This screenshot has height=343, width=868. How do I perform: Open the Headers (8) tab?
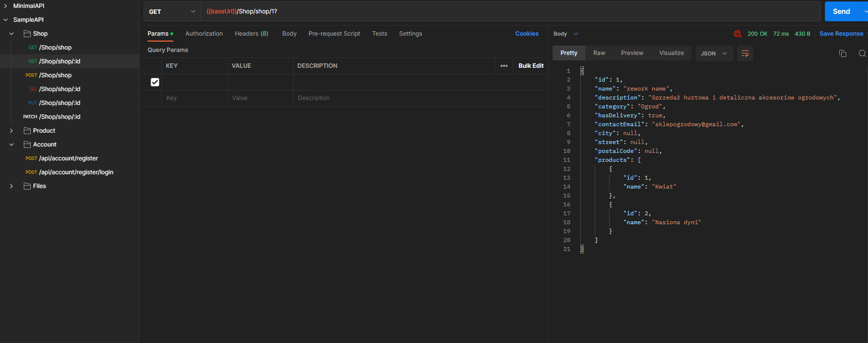coord(252,34)
